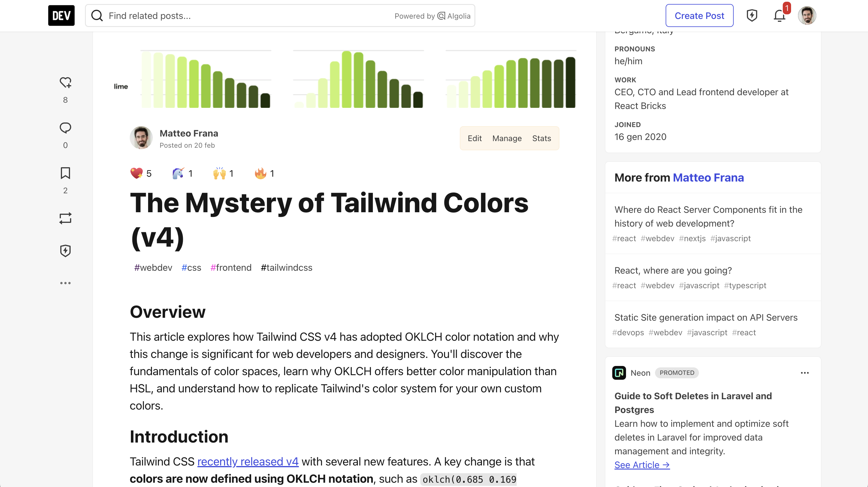This screenshot has height=487, width=868.
Task: Jump to comments via speech bubble icon
Action: 65,128
